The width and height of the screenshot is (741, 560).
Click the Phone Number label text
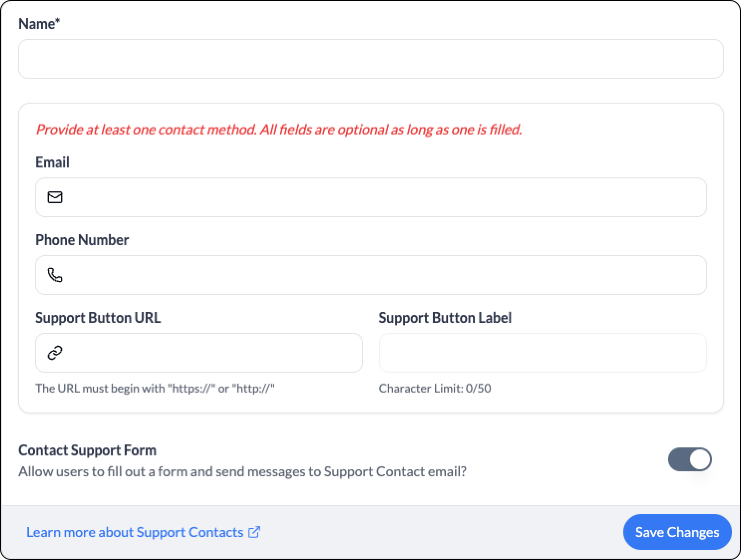pos(82,240)
